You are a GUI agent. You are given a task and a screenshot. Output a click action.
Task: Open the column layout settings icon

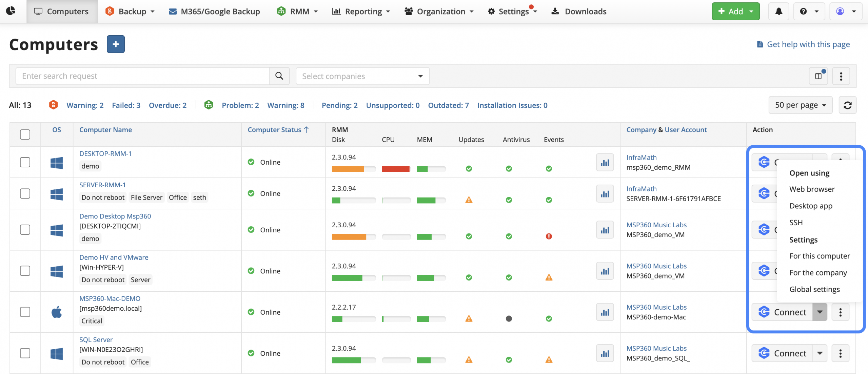818,76
